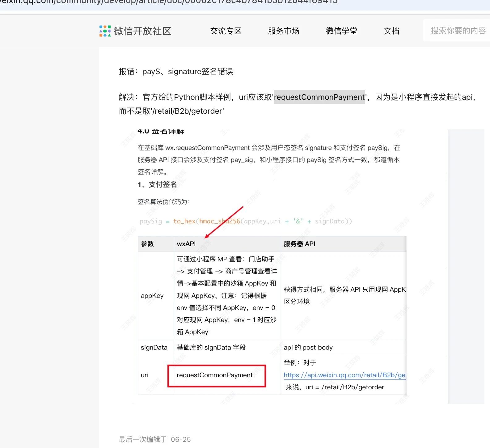
Task: Click the 签名算法伪代码为 label
Action: [x=164, y=202]
